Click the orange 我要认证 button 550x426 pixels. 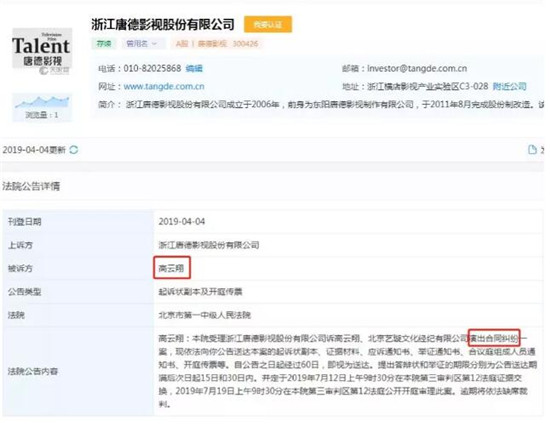268,24
